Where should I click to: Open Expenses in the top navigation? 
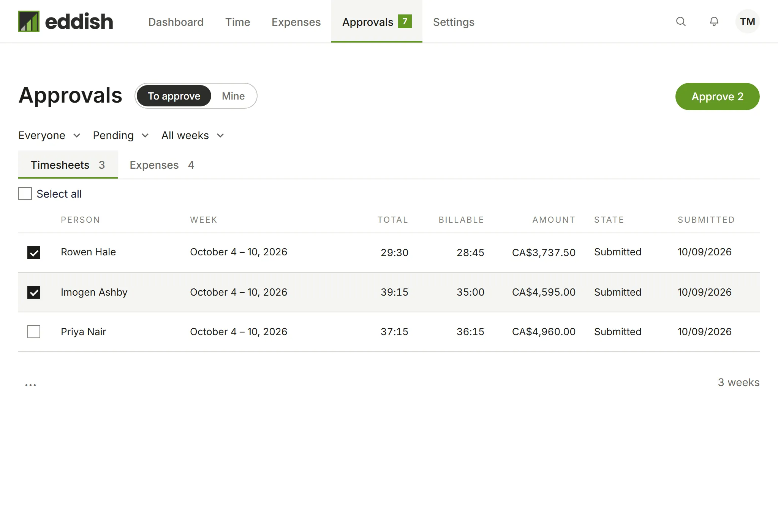pos(296,22)
